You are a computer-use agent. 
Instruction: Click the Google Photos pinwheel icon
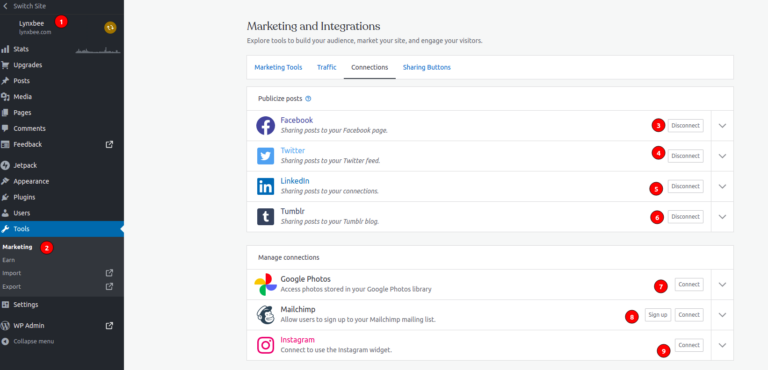pos(265,285)
